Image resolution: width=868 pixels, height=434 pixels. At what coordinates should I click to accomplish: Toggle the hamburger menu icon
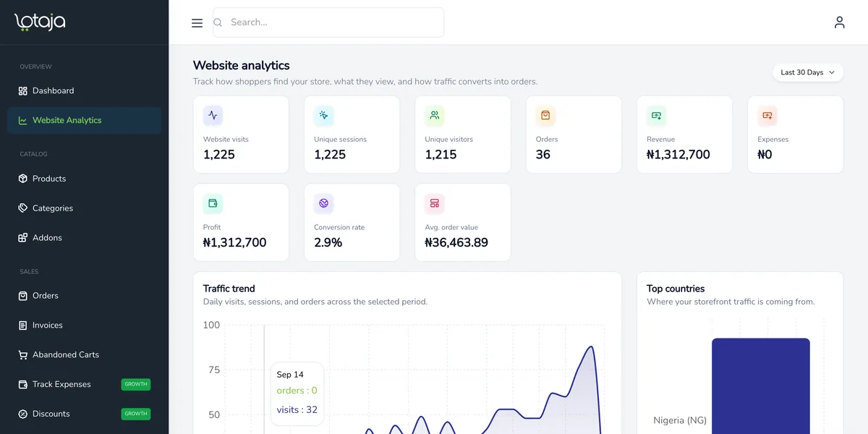[197, 23]
